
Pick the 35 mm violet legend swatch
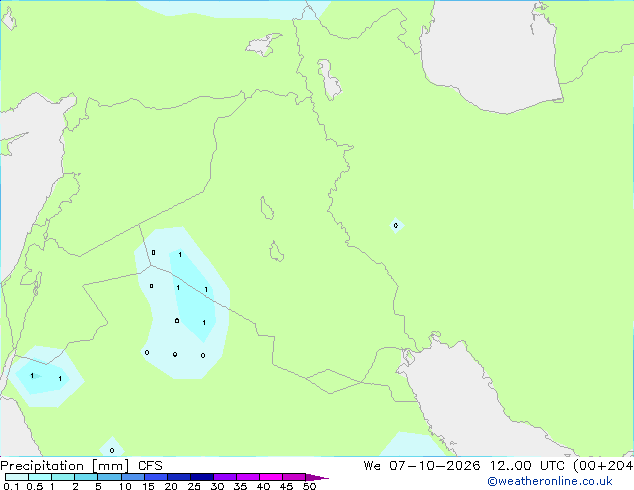248,477
